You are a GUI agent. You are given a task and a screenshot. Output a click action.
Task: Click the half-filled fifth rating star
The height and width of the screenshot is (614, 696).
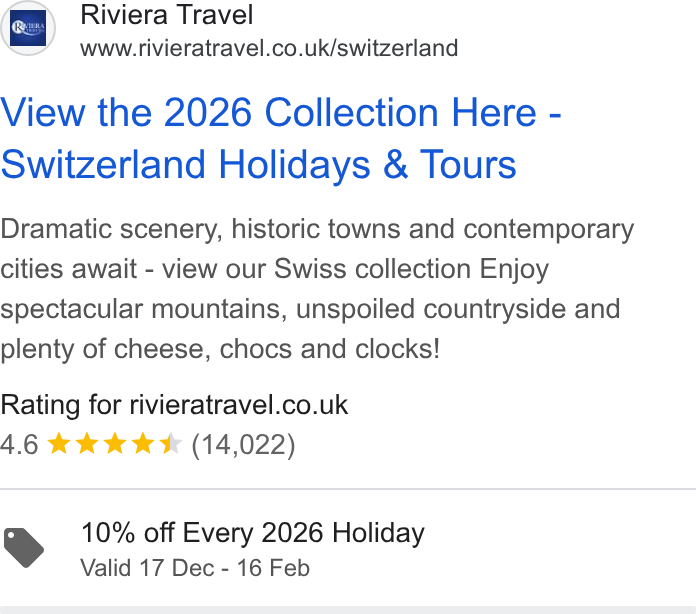171,444
